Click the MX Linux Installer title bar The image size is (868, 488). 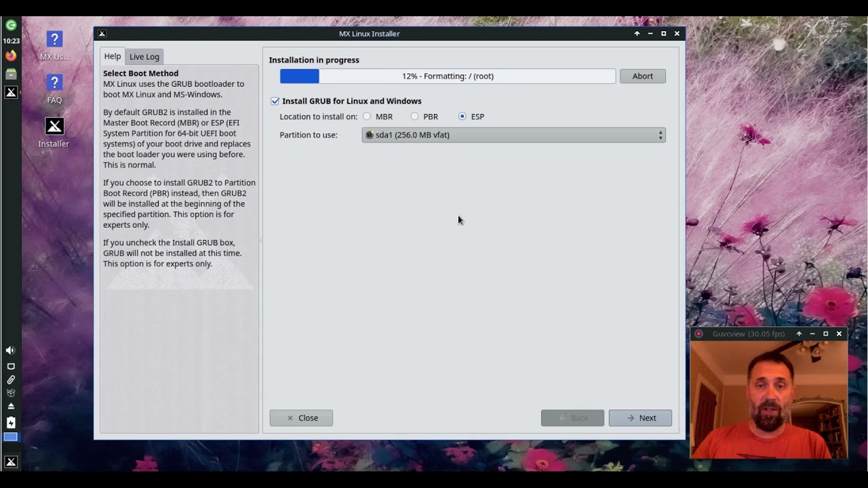coord(370,33)
